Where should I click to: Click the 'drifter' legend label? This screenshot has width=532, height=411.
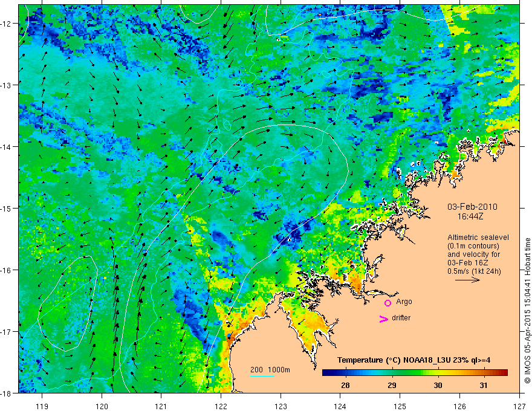click(x=401, y=318)
